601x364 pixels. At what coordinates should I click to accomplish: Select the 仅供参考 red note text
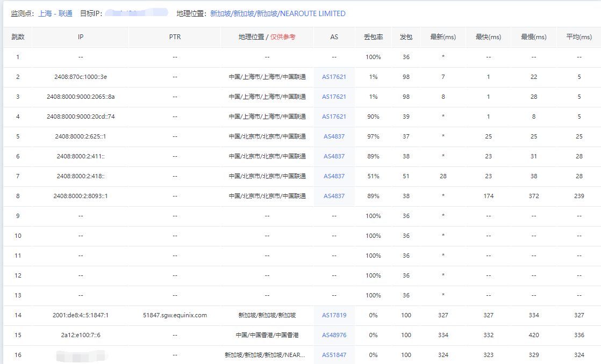(x=282, y=37)
